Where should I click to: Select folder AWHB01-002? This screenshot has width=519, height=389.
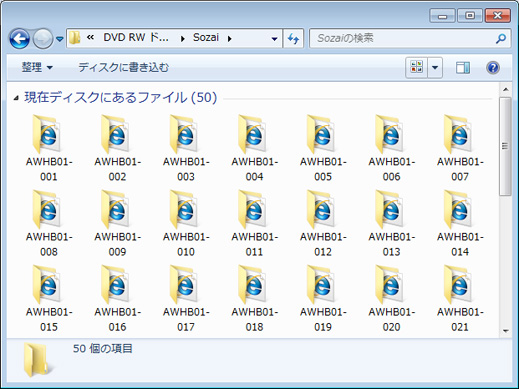pos(117,148)
